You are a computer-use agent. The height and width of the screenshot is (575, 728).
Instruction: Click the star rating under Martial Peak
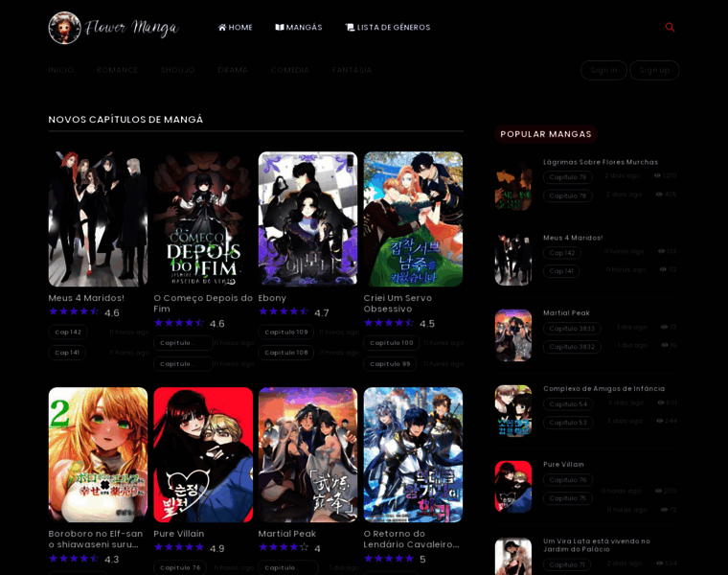(x=284, y=547)
